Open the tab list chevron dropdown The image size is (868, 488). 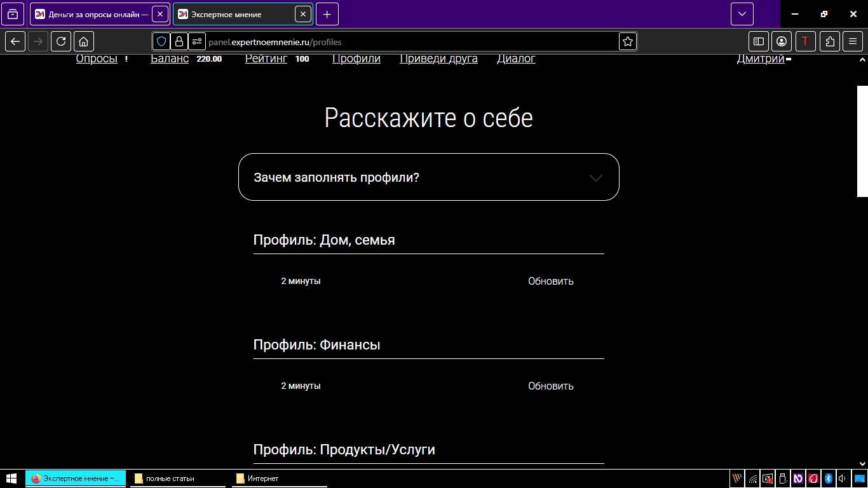741,13
